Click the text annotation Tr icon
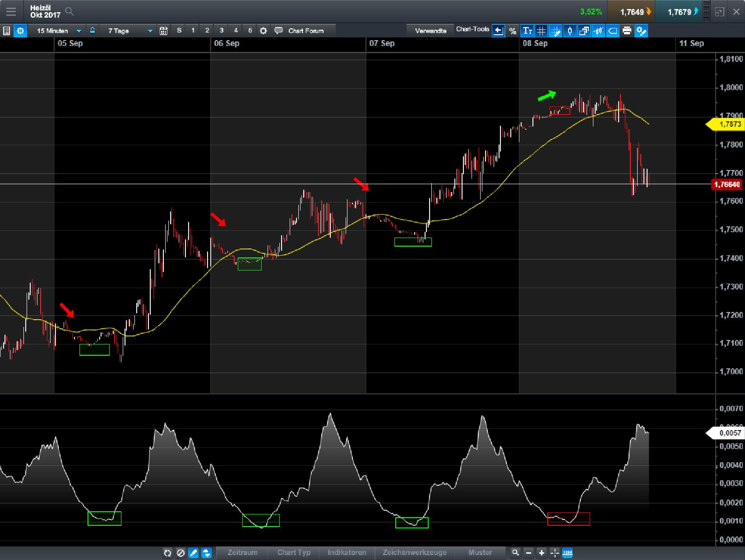Image resolution: width=745 pixels, height=560 pixels. [x=527, y=31]
